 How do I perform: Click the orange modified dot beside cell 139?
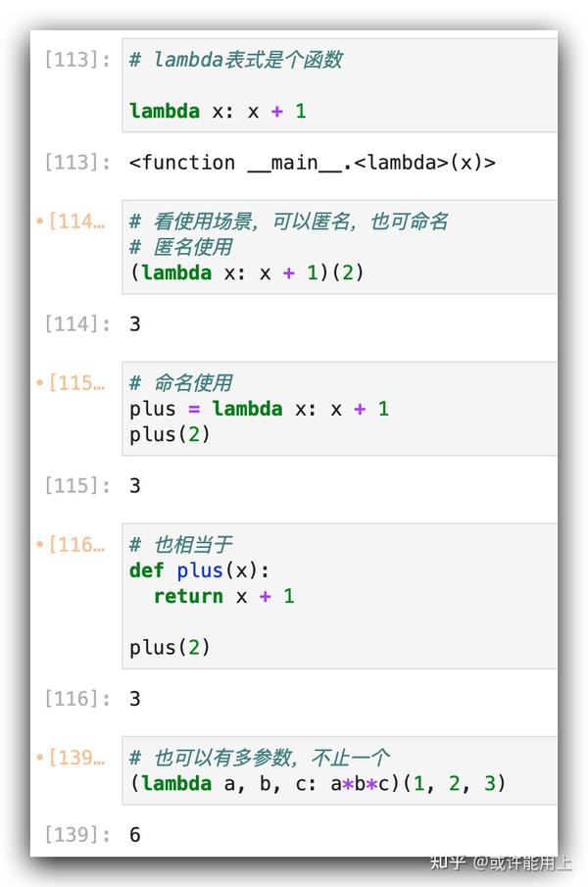tap(39, 758)
